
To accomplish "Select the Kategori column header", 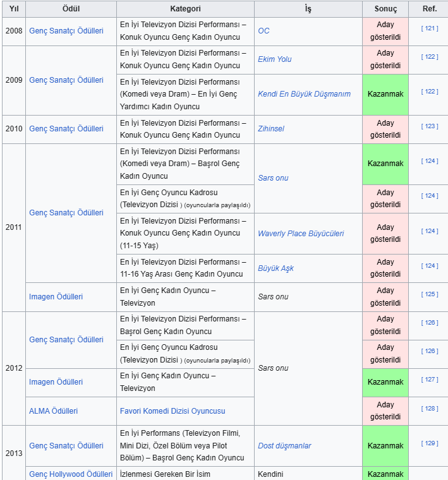I will pos(185,9).
